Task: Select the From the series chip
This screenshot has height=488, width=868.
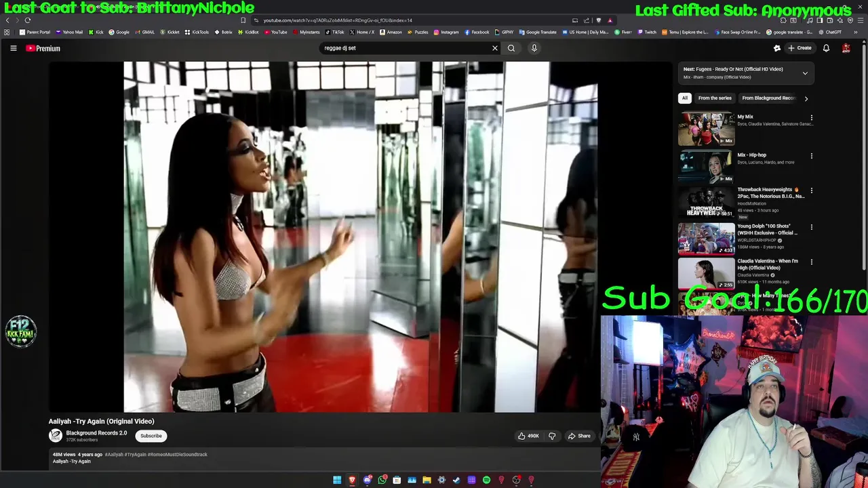Action: click(715, 98)
